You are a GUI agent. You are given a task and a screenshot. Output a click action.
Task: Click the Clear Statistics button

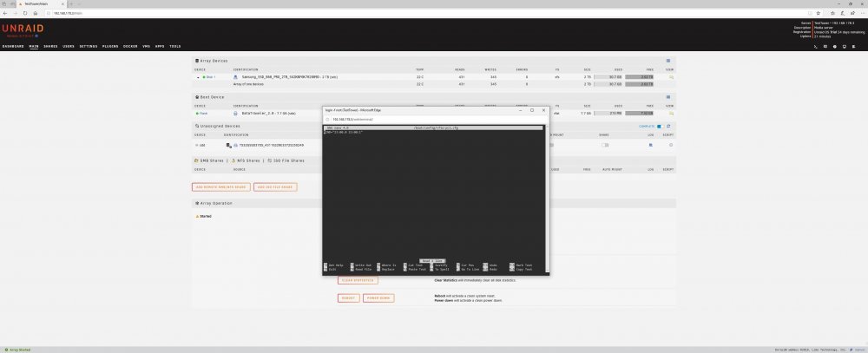(x=358, y=280)
